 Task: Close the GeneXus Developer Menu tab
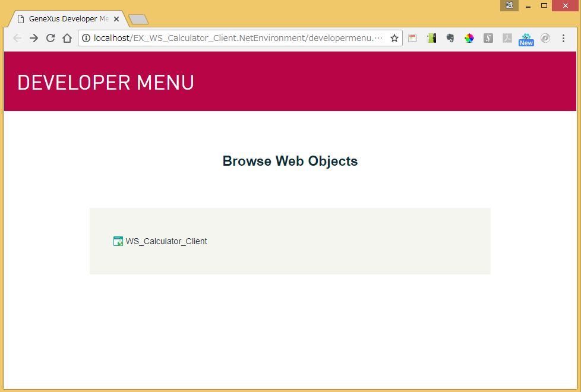pos(116,19)
